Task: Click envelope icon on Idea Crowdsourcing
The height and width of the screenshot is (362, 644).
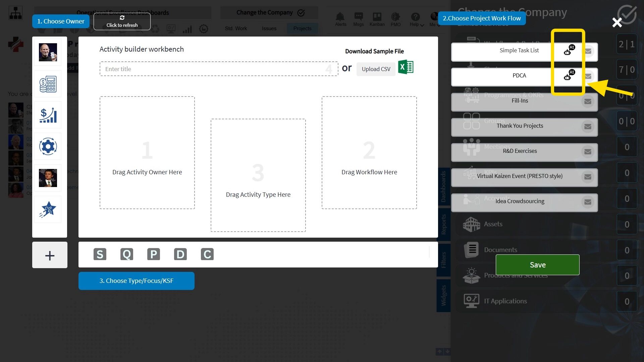Action: pos(588,202)
